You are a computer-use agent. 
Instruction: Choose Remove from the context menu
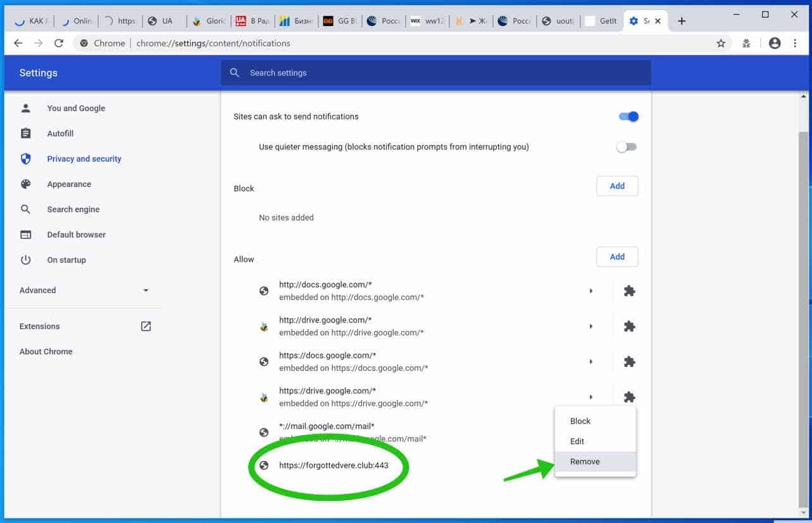(x=596, y=462)
